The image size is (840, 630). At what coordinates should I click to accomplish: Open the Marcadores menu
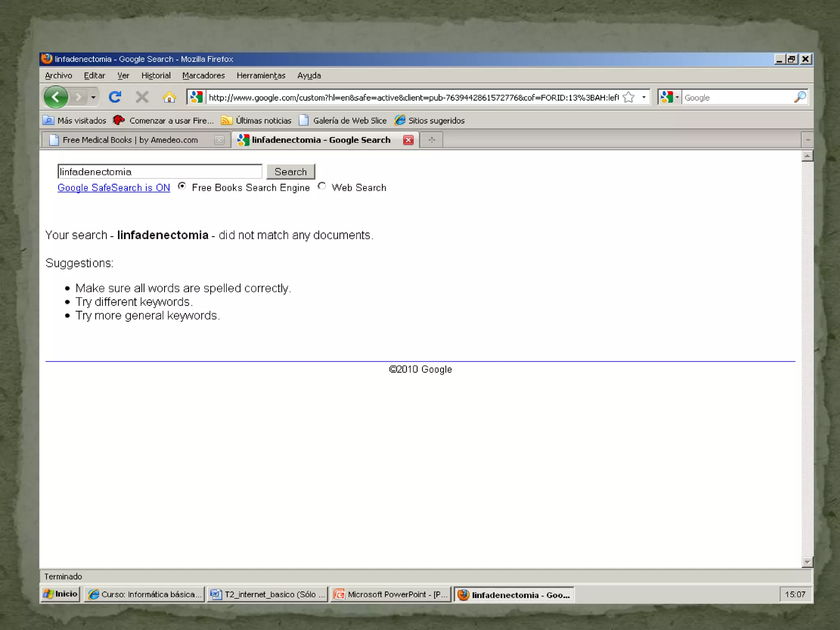tap(203, 75)
